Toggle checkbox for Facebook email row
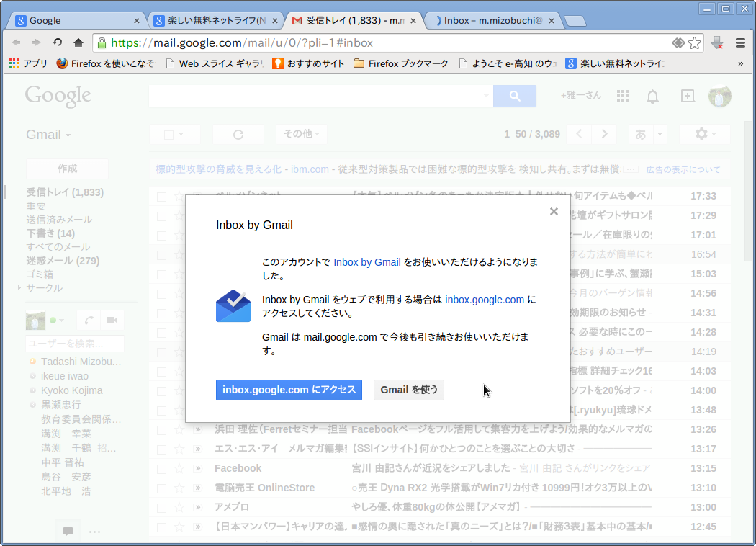This screenshot has width=756, height=546. [x=161, y=469]
